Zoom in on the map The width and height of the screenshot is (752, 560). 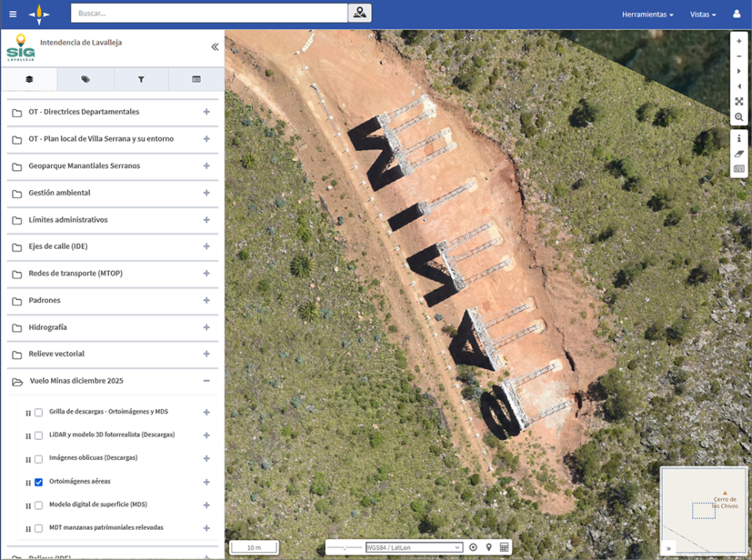tap(739, 41)
